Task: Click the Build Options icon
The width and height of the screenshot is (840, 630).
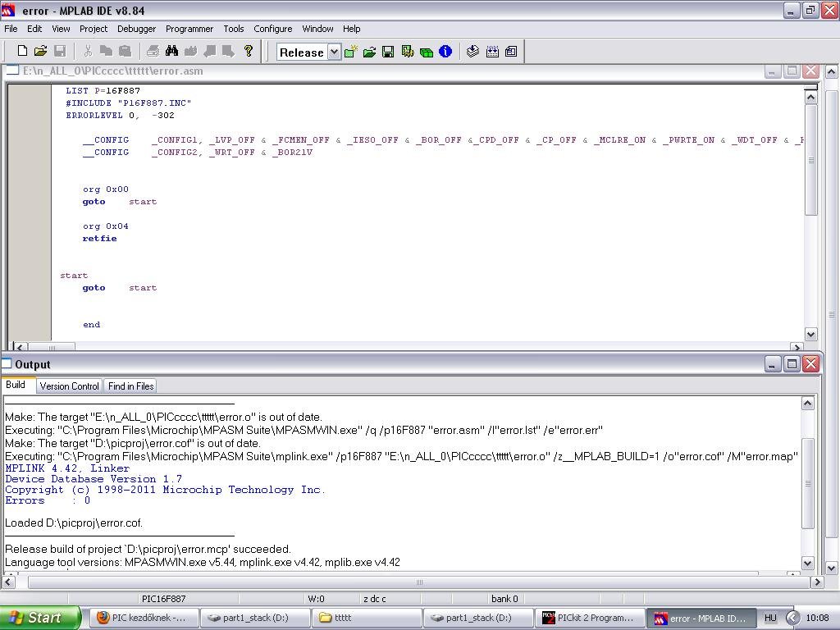Action: coord(408,52)
